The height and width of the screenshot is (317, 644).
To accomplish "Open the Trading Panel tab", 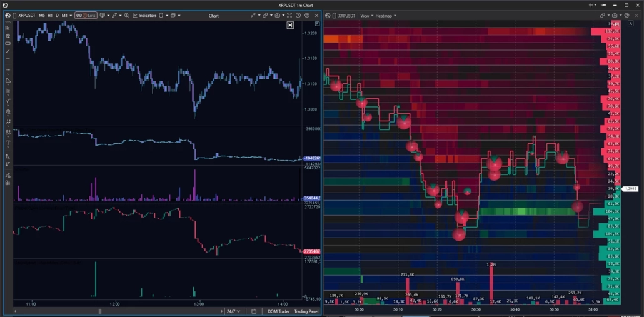I will click(x=306, y=311).
